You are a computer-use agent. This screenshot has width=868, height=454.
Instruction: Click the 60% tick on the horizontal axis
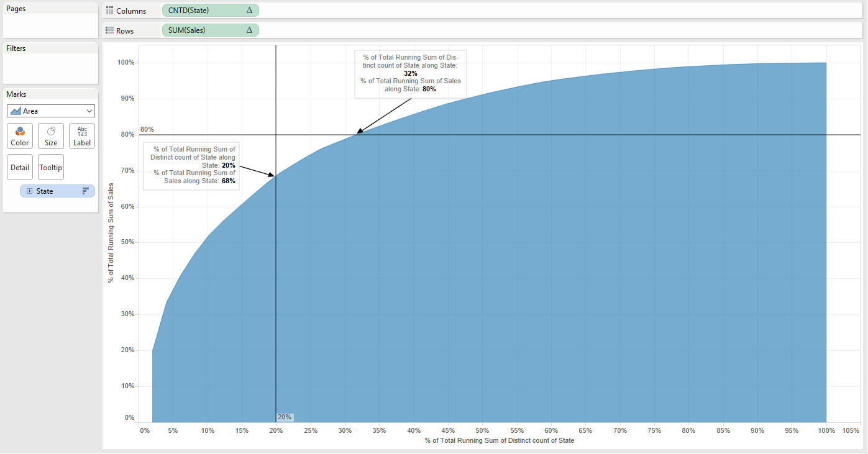click(x=551, y=430)
